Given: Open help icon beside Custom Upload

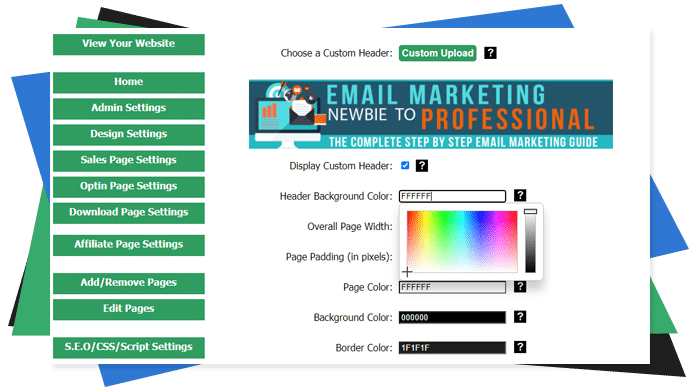Looking at the screenshot, I should [490, 53].
